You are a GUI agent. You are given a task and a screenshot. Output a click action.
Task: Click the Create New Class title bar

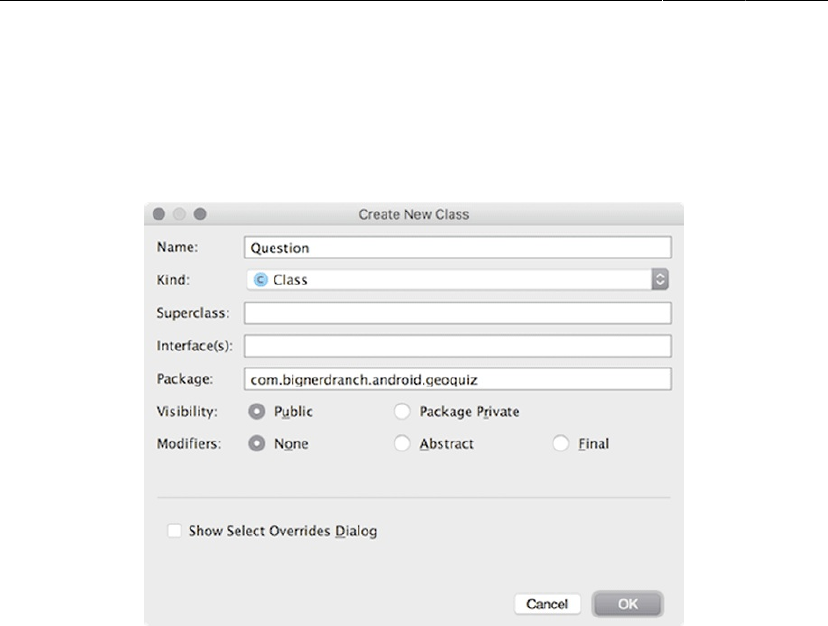[x=414, y=214]
